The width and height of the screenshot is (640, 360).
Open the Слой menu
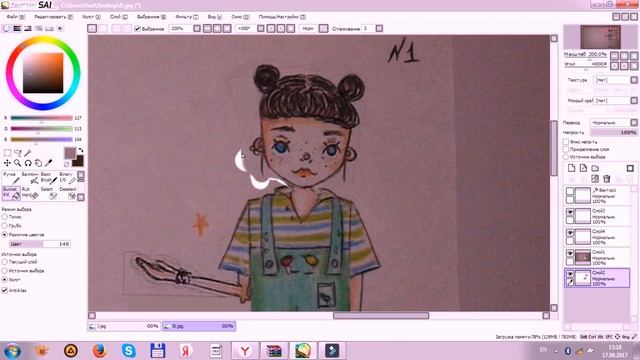tap(119, 17)
